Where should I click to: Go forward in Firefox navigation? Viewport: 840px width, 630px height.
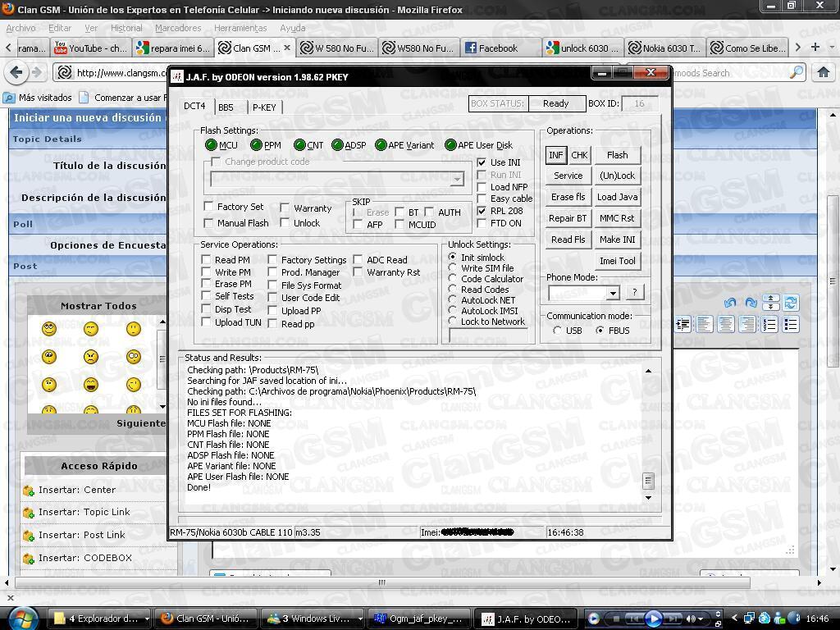[x=37, y=72]
